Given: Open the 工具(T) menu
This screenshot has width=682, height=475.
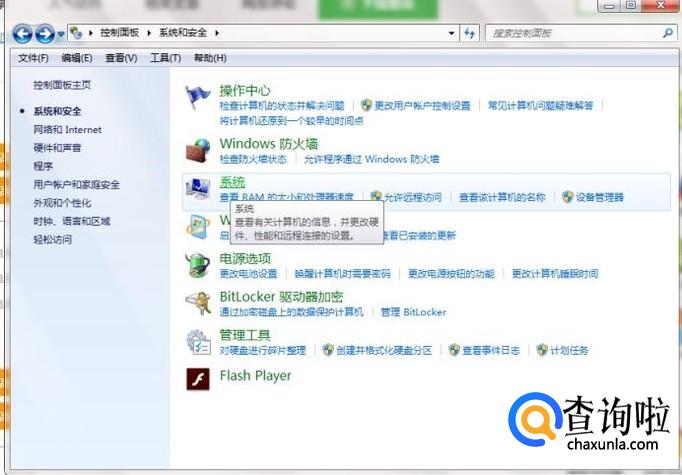Looking at the screenshot, I should (x=165, y=58).
